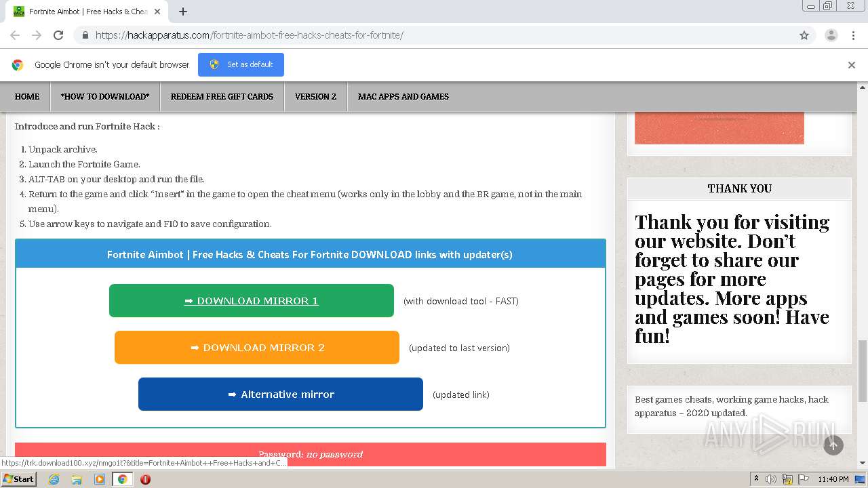Click the 11:40 PM system clock

[833, 479]
